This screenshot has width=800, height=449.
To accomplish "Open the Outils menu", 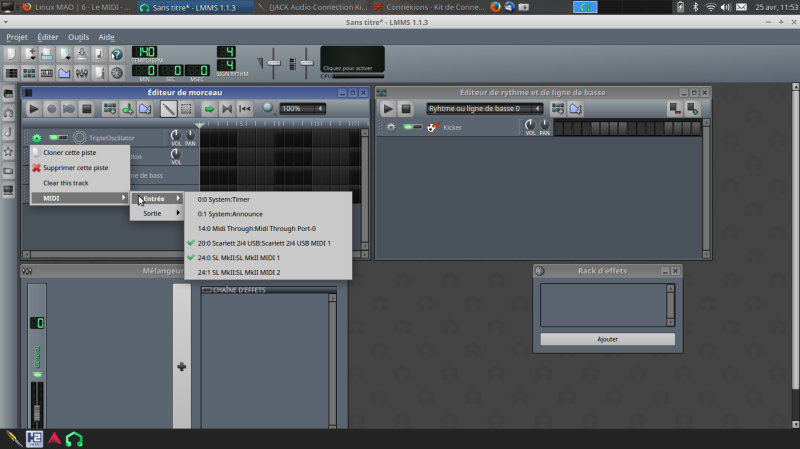I will tap(79, 37).
